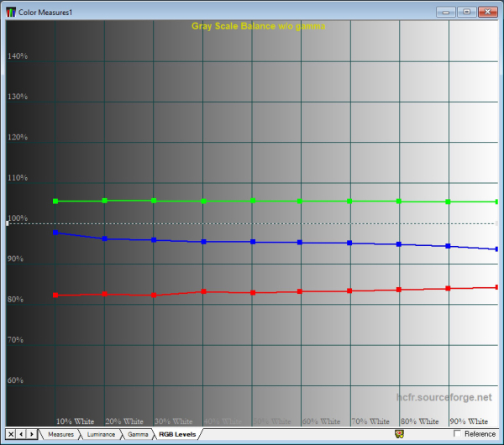Click the '10% White' axis label
Viewport: 504px width, 445px height.
tap(76, 421)
